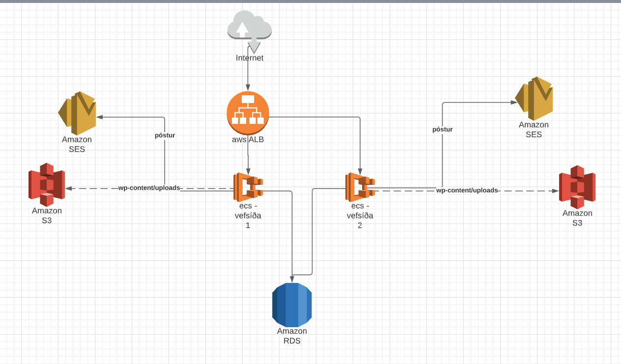Select the ecs - vefsíða 1 text label

(x=248, y=215)
